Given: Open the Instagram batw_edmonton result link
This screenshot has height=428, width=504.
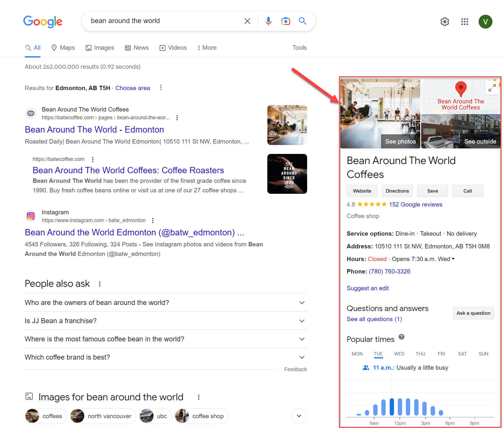Looking at the screenshot, I should 134,232.
